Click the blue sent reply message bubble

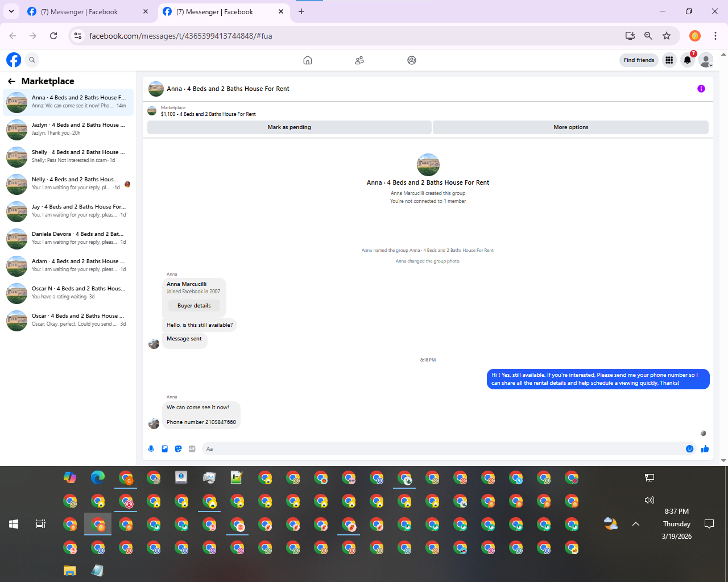tap(598, 379)
